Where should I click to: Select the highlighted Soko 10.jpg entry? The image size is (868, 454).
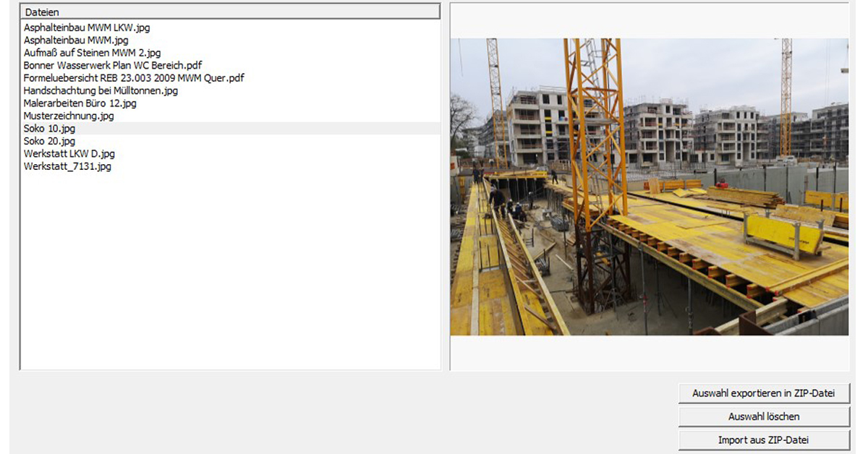pyautogui.click(x=231, y=129)
